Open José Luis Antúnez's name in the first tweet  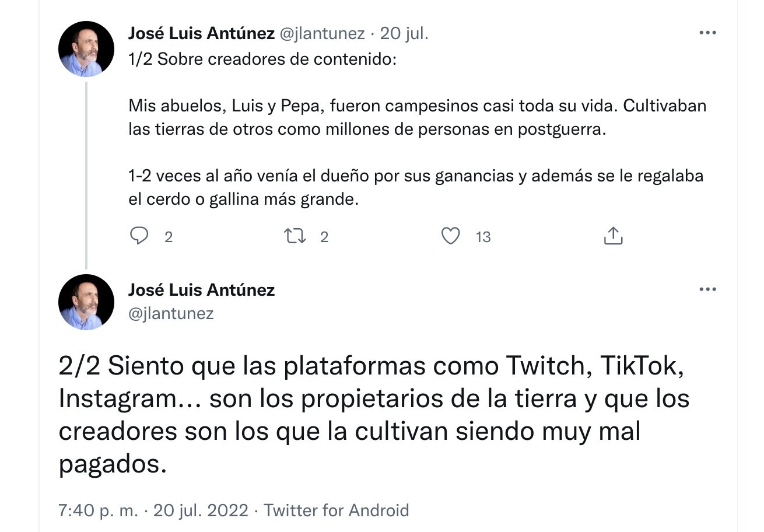coord(201,34)
